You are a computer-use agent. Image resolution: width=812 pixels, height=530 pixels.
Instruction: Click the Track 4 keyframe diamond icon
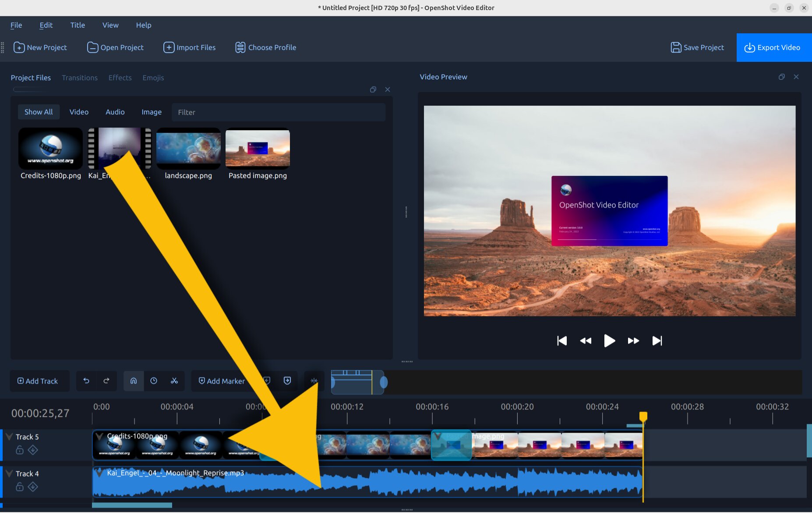coord(33,487)
